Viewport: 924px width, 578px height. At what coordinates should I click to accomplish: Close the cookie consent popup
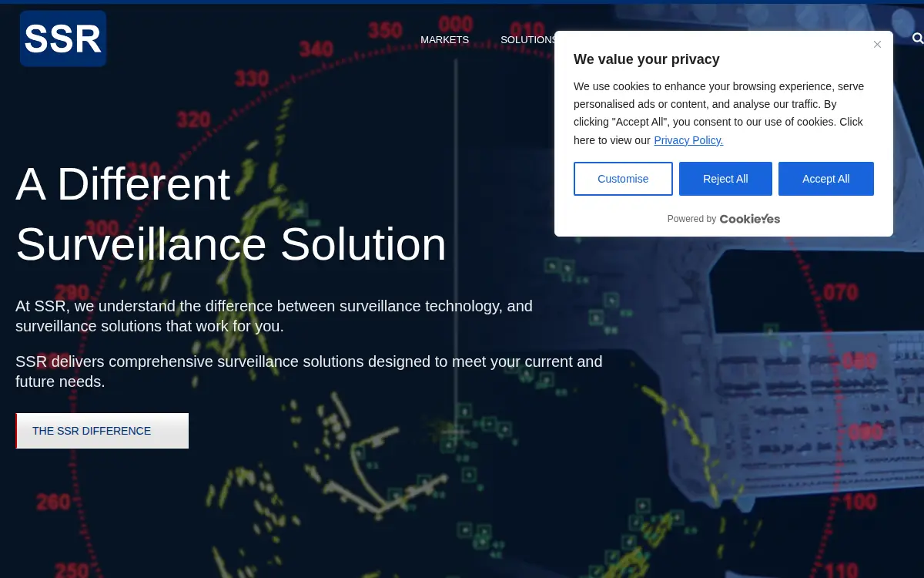click(877, 45)
